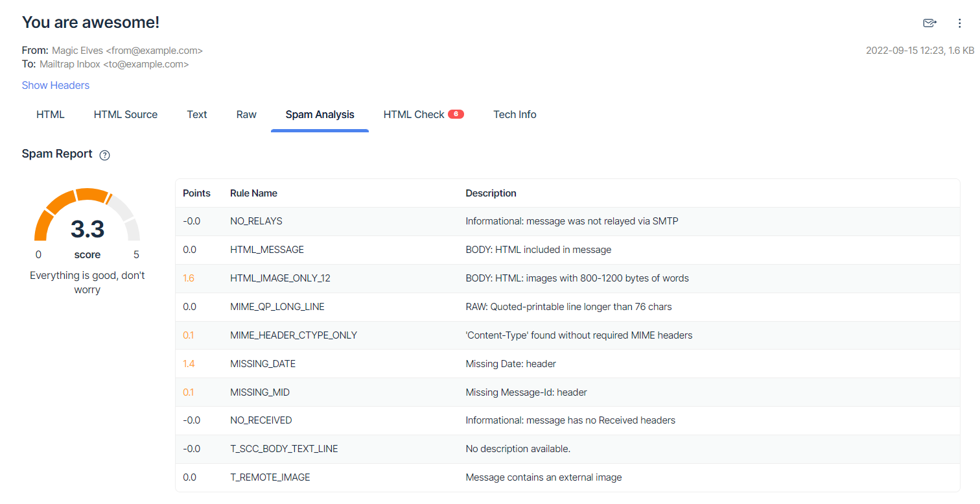Open the three-dot more options menu

tap(960, 23)
